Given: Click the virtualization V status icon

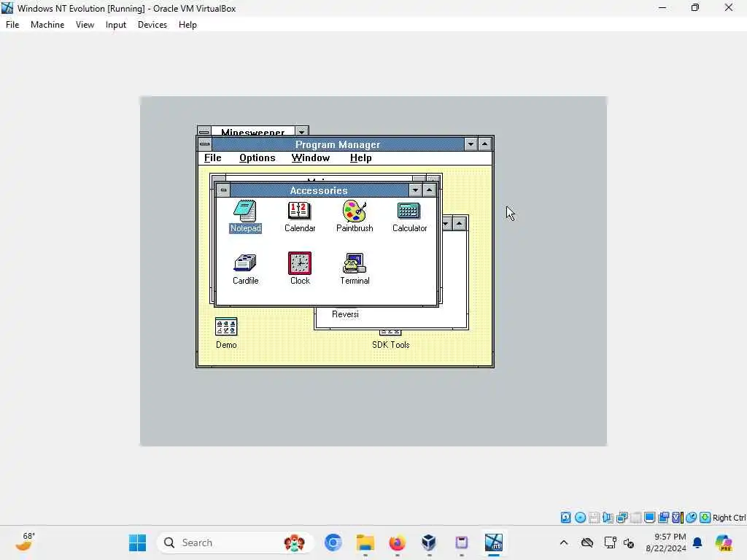Looking at the screenshot, I should tap(678, 518).
